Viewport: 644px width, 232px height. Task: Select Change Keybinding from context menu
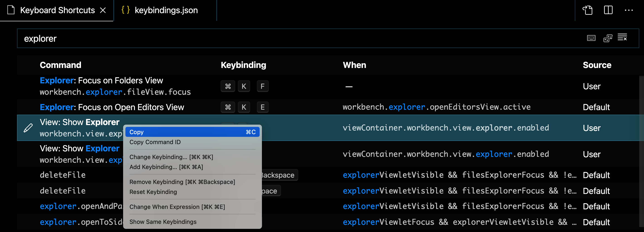[171, 157]
